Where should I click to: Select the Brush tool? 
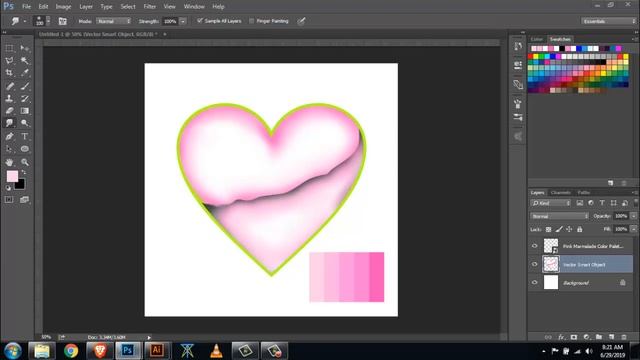click(25, 86)
